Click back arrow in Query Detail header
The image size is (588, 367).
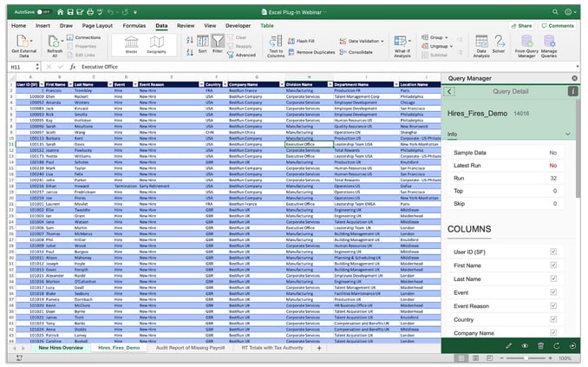coord(449,91)
